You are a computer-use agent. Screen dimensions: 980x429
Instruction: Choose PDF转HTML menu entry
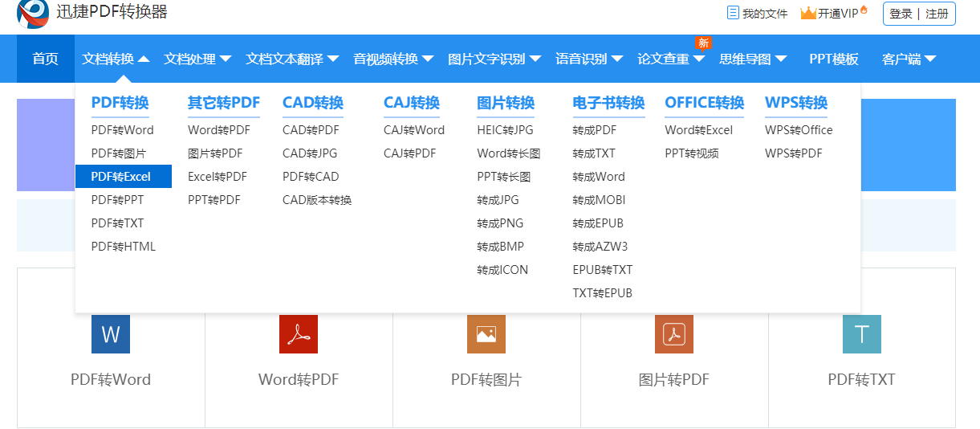124,247
